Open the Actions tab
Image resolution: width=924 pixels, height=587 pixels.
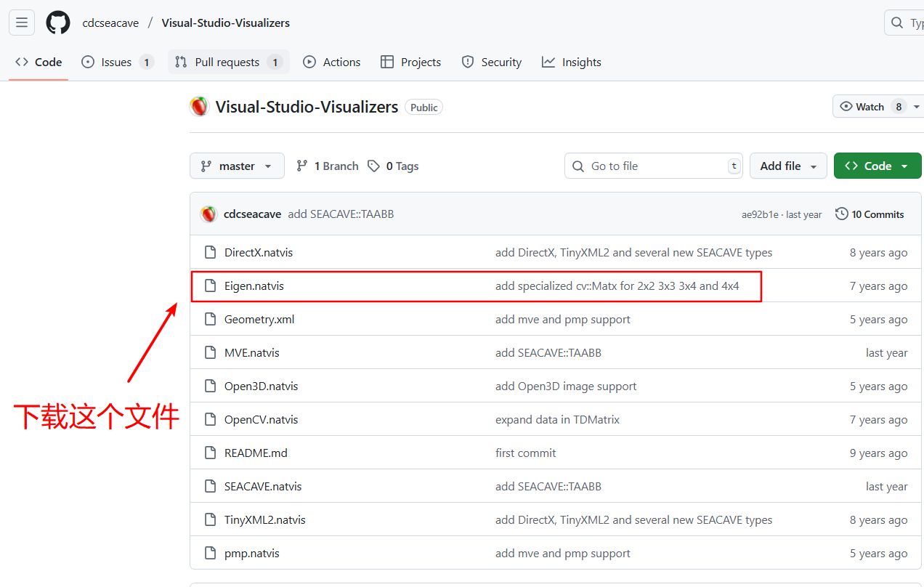point(332,62)
